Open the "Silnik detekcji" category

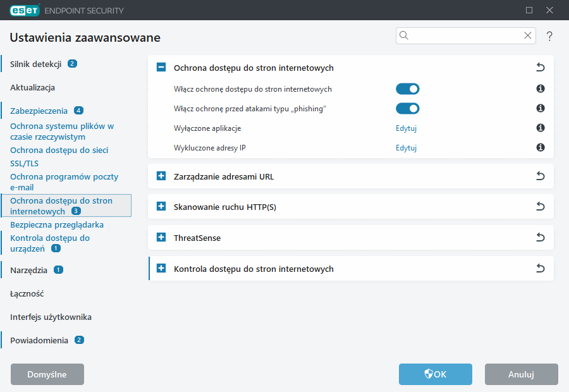[x=35, y=64]
